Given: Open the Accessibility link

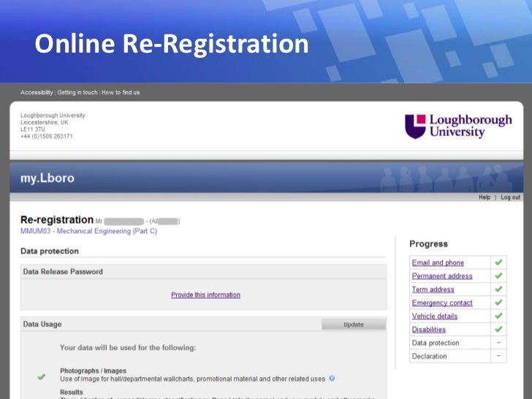Looking at the screenshot, I should coord(37,92).
